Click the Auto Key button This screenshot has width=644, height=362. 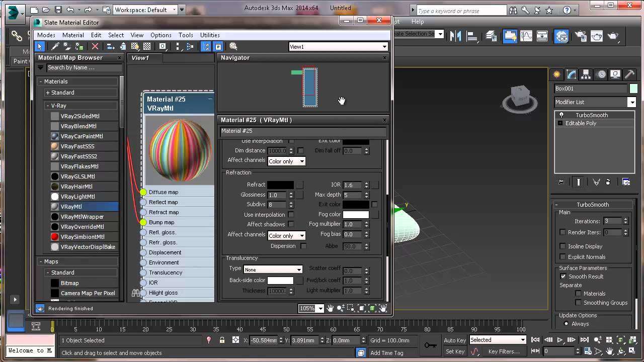click(455, 340)
